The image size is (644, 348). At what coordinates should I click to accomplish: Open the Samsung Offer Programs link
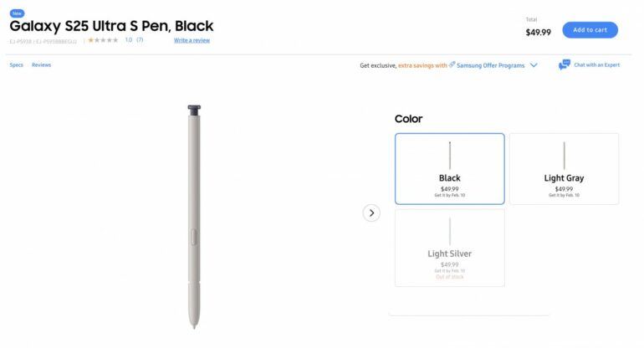(491, 65)
